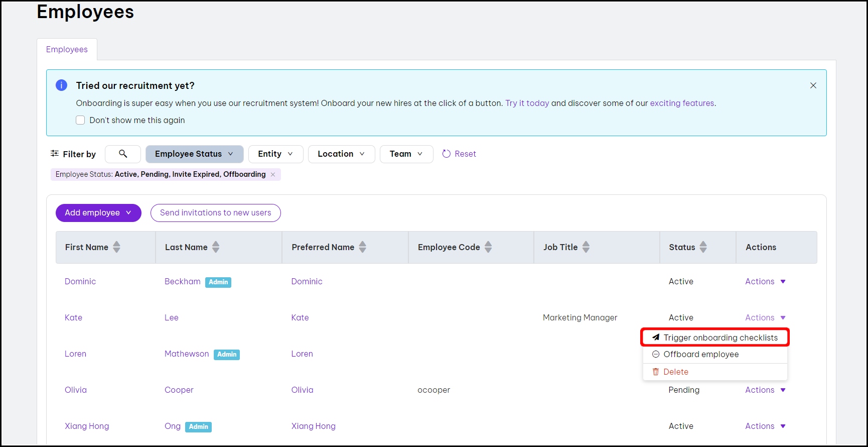868x447 pixels.
Task: Close the recruitment info banner
Action: point(813,85)
